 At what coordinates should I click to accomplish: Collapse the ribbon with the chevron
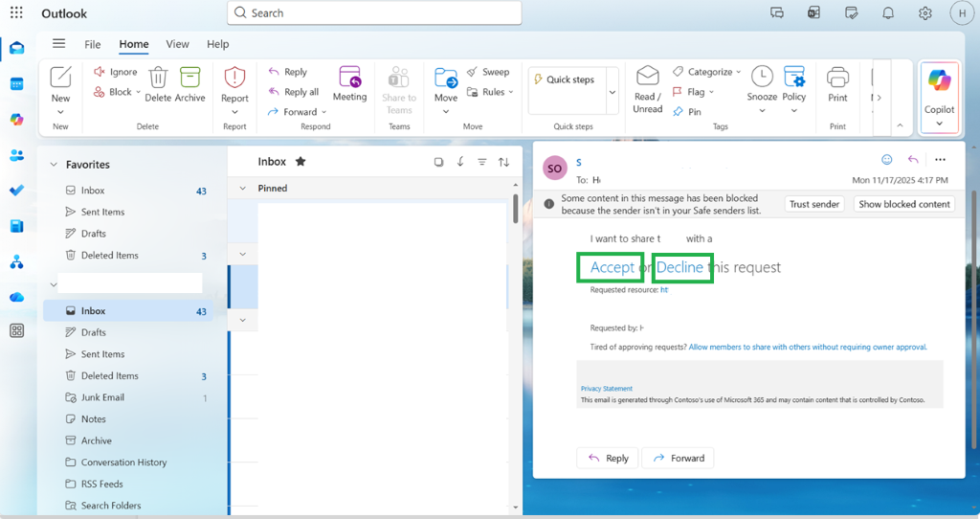(900, 125)
